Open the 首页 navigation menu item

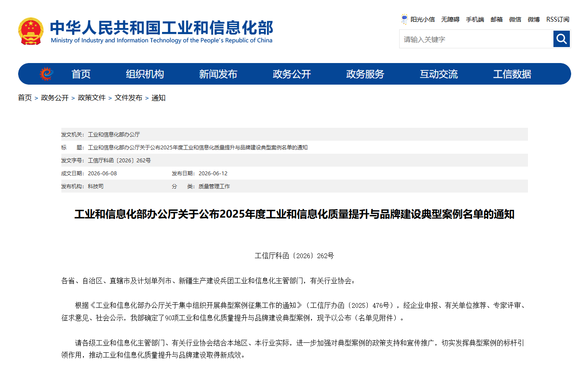pos(81,74)
